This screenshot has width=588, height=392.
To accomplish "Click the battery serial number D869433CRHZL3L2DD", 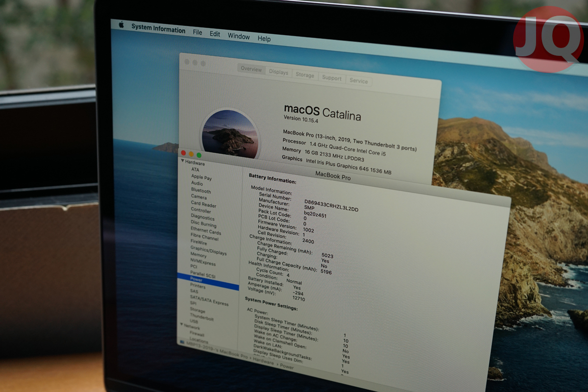I will pyautogui.click(x=331, y=205).
